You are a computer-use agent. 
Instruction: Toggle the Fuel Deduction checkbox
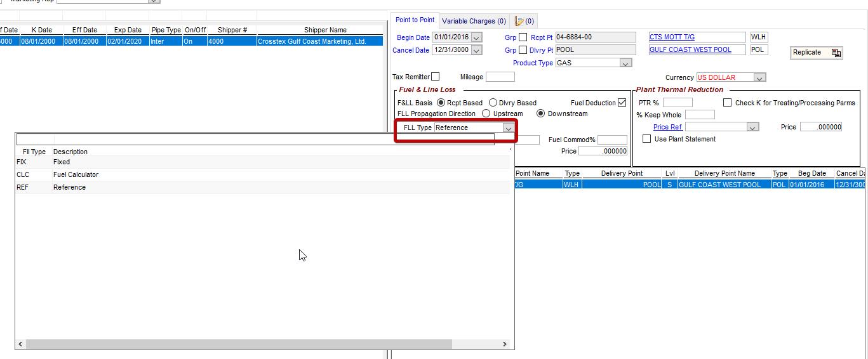tap(622, 103)
